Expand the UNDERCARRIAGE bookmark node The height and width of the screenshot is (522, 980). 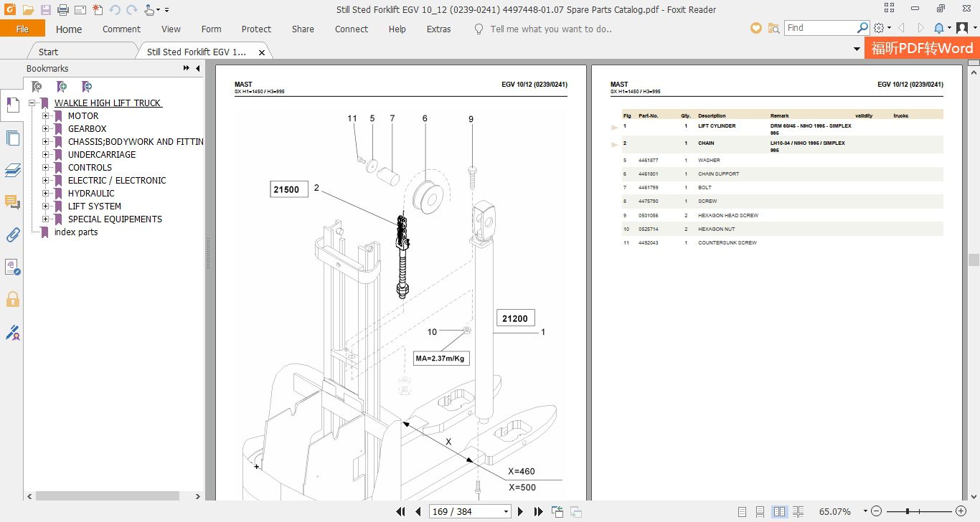click(x=45, y=154)
